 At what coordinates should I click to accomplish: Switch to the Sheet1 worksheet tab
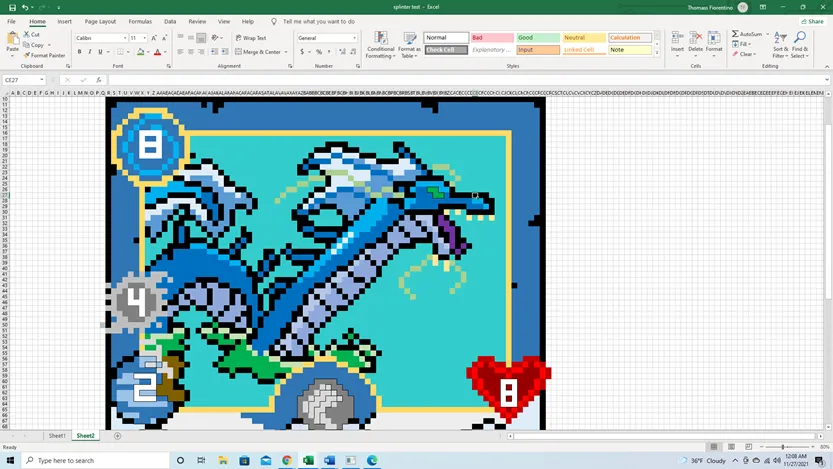57,436
